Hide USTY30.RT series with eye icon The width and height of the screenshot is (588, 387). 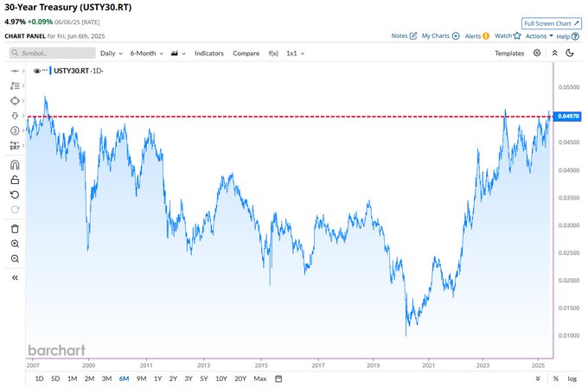(36, 71)
